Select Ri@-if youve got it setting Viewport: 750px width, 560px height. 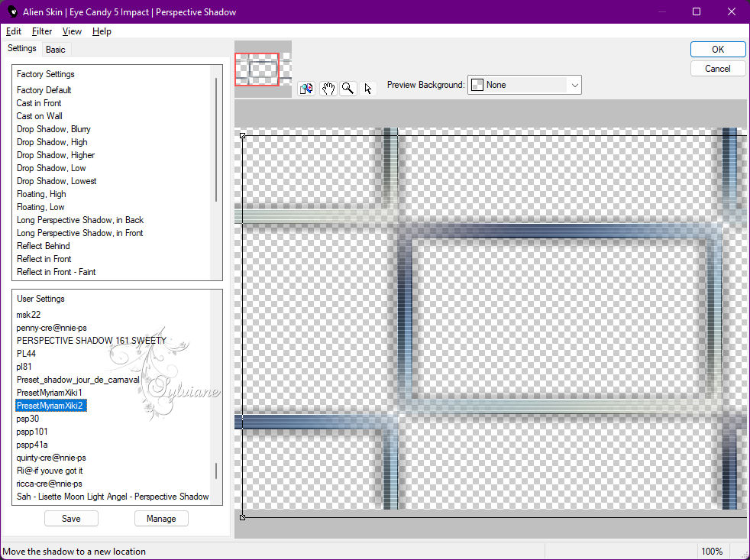tap(50, 470)
